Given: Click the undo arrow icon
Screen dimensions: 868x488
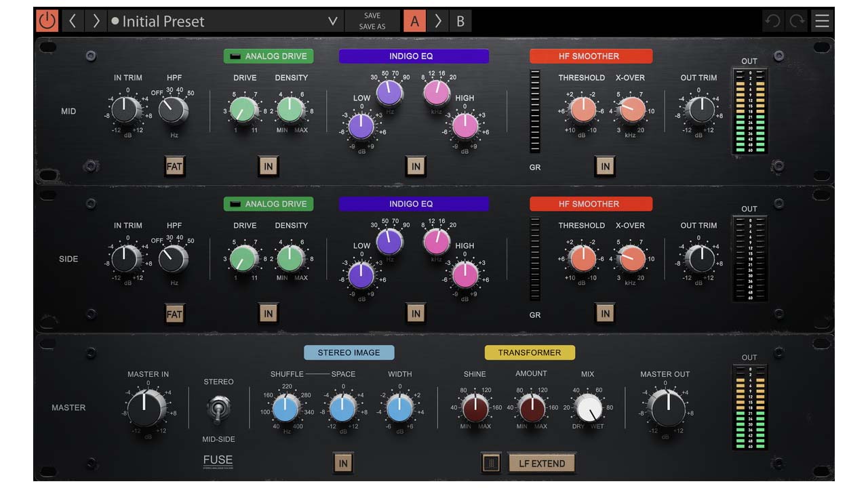Looking at the screenshot, I should pos(772,21).
